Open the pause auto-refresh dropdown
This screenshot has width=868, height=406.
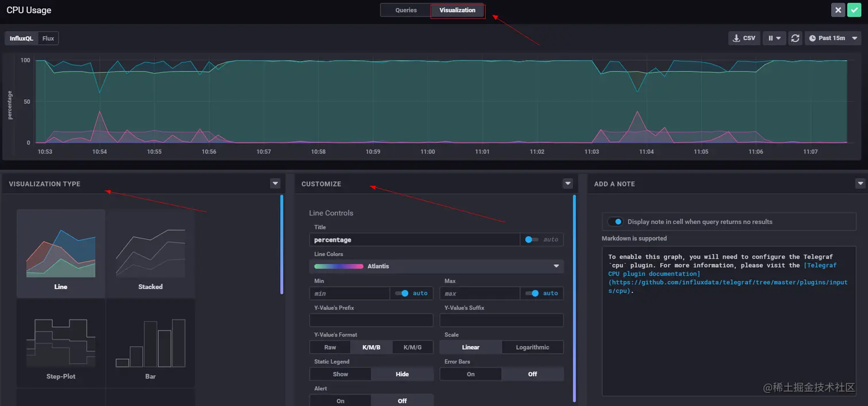[x=774, y=38]
